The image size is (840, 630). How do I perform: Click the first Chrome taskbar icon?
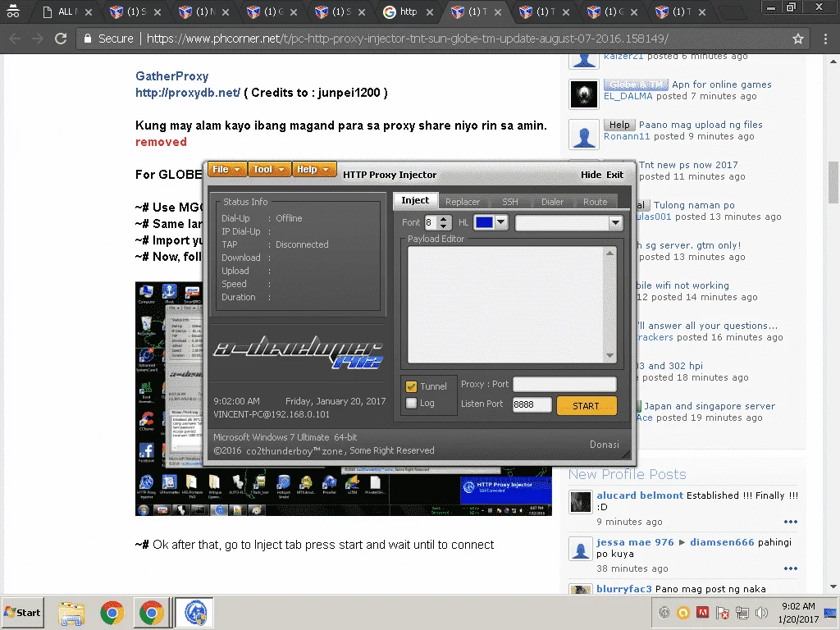[x=112, y=614]
